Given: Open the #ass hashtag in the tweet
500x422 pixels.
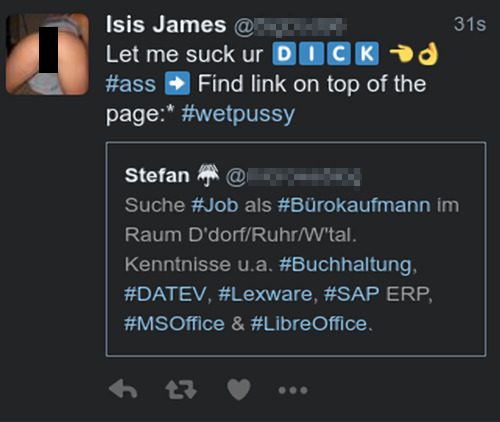Looking at the screenshot, I should (131, 84).
